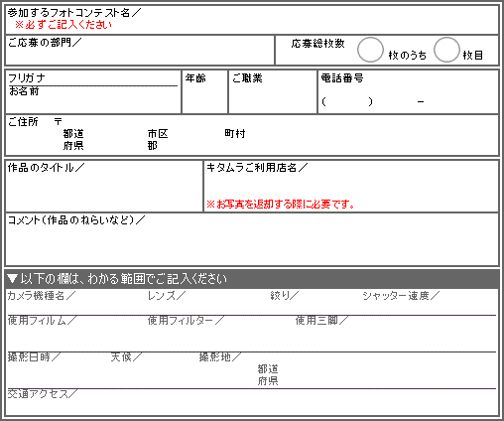
Task: Click the 使用フィルム label
Action: [42, 320]
